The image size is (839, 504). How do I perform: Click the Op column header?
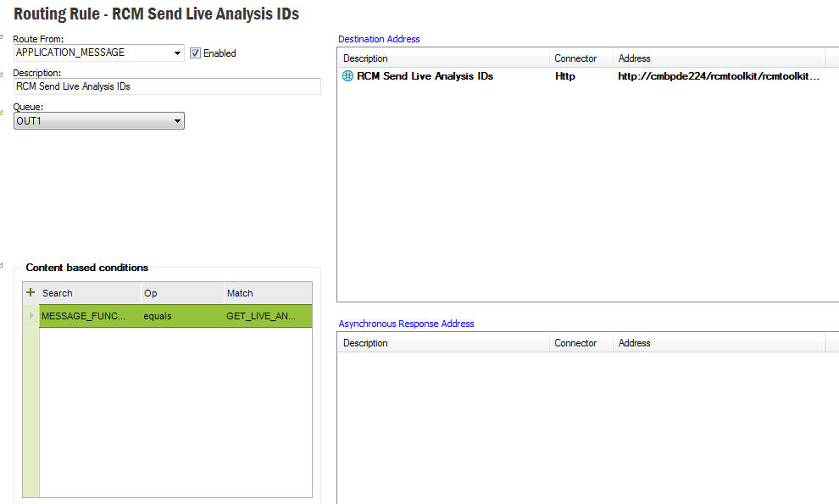tap(181, 293)
